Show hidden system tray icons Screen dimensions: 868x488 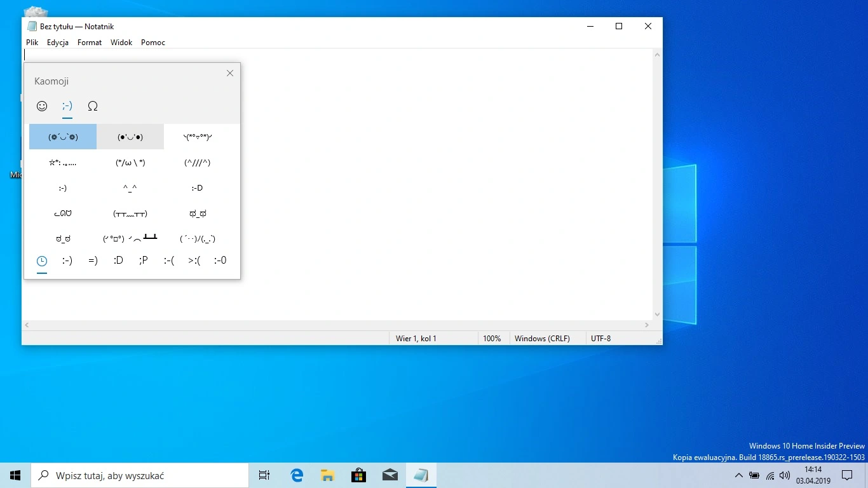[738, 475]
